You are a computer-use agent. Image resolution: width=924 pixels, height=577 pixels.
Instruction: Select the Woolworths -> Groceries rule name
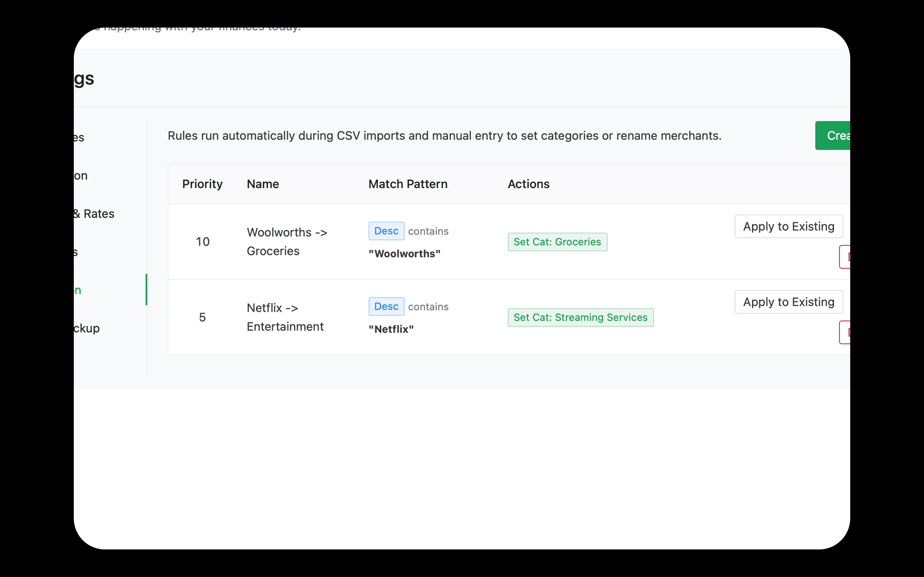click(x=287, y=241)
